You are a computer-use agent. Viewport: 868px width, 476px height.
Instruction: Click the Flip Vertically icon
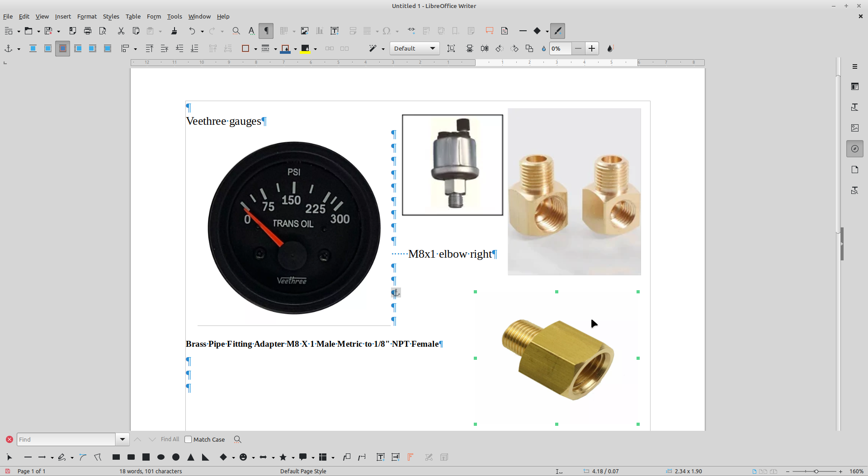pyautogui.click(x=470, y=48)
